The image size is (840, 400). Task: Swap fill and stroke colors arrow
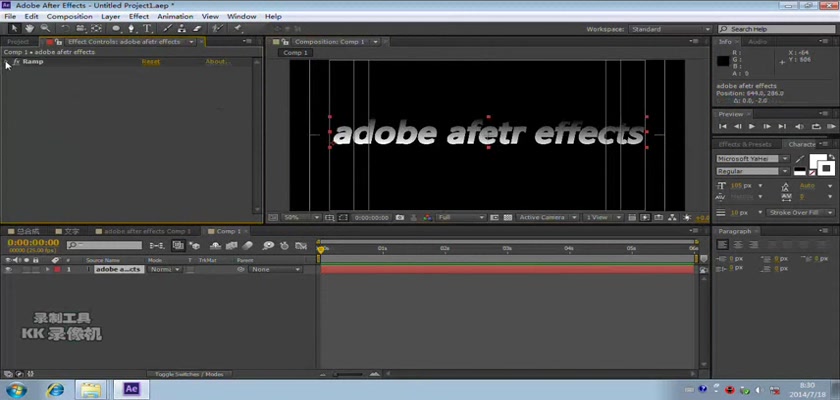point(832,157)
